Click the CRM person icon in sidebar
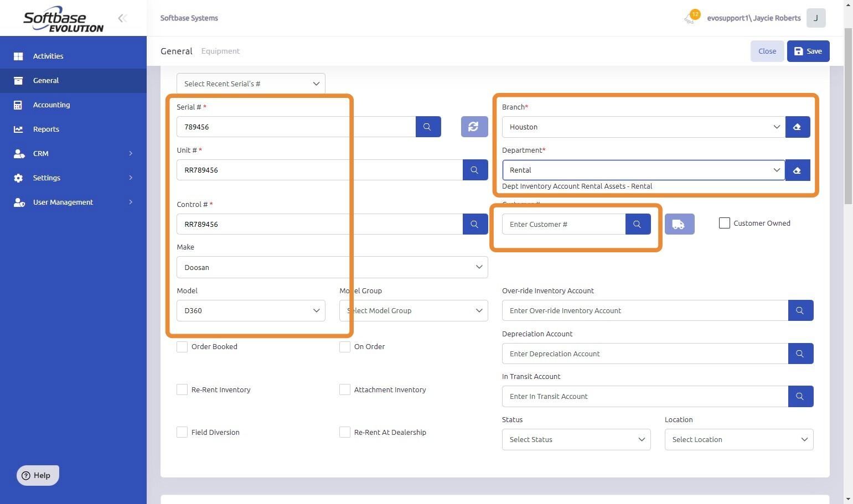The height and width of the screenshot is (504, 853). (x=19, y=153)
